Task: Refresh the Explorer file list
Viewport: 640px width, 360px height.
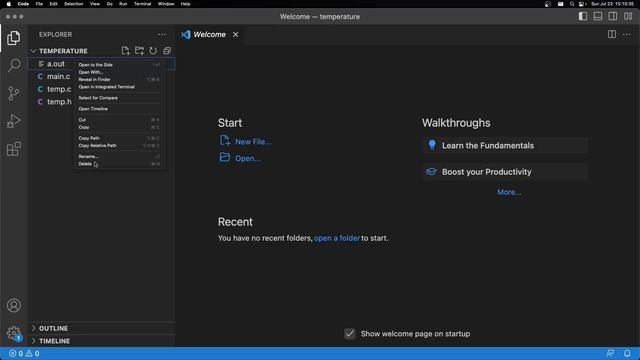Action: 153,51
